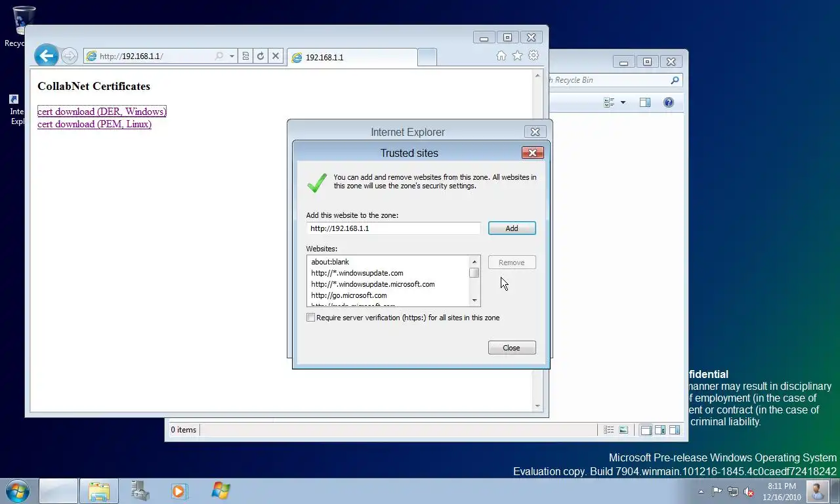
Task: Click the IE forward arrow button
Action: (70, 56)
